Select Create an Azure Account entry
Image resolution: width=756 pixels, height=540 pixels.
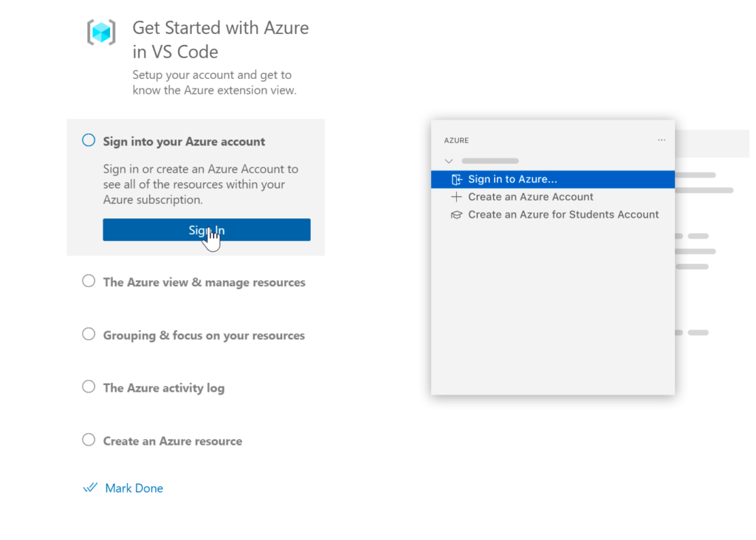[x=530, y=197]
